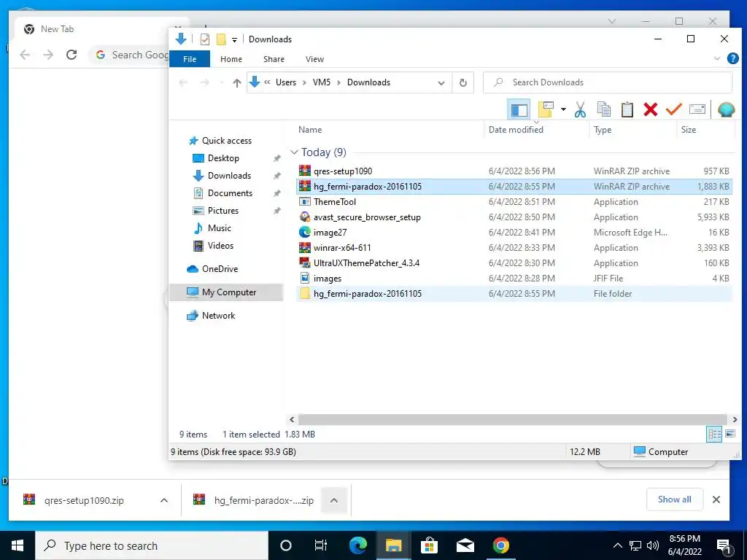Close the Chrome downloads bar
Image resolution: width=747 pixels, height=560 pixels.
pos(716,499)
